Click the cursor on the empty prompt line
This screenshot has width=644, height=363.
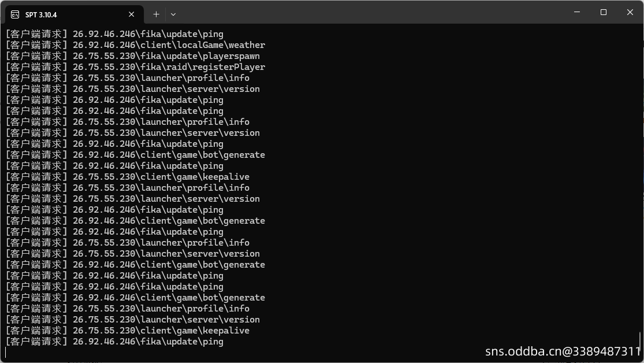[6, 353]
